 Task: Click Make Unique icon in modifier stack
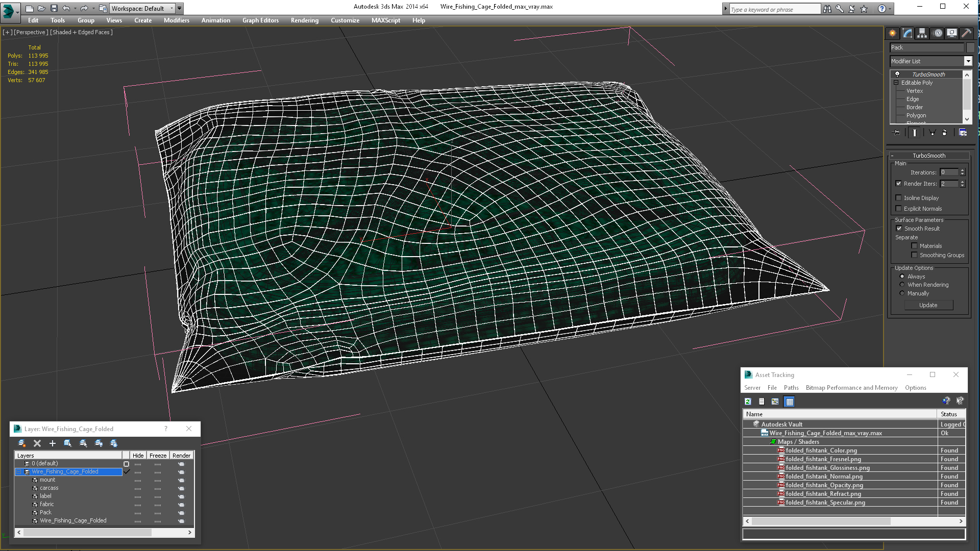click(x=932, y=133)
